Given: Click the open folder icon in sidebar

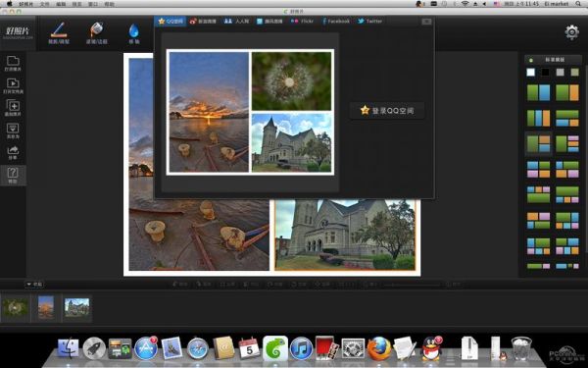Looking at the screenshot, I should (x=13, y=63).
